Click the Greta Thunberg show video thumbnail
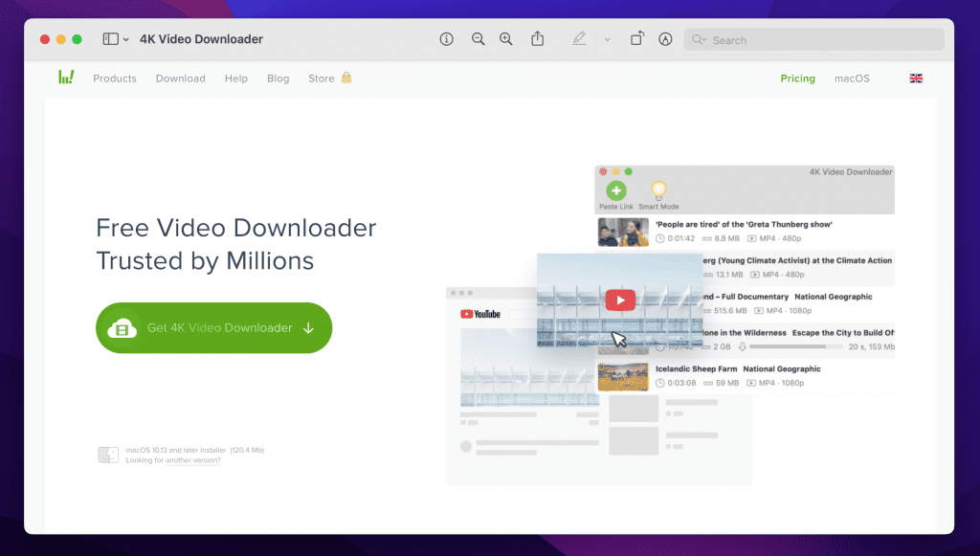Image resolution: width=980 pixels, height=556 pixels. tap(623, 232)
